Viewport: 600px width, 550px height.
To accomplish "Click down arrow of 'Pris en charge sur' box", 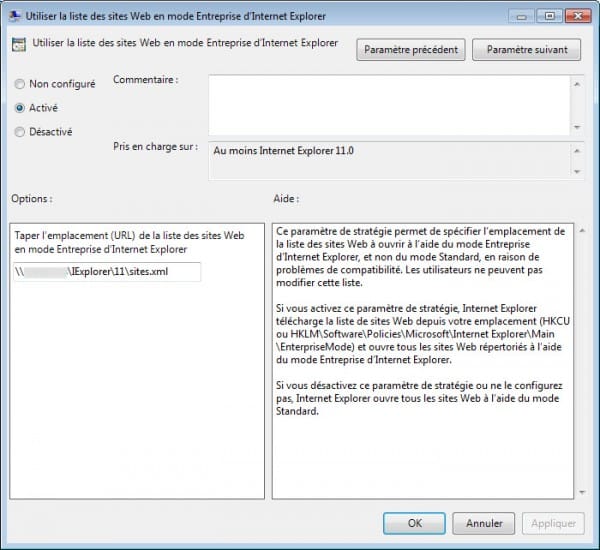I will (x=577, y=173).
